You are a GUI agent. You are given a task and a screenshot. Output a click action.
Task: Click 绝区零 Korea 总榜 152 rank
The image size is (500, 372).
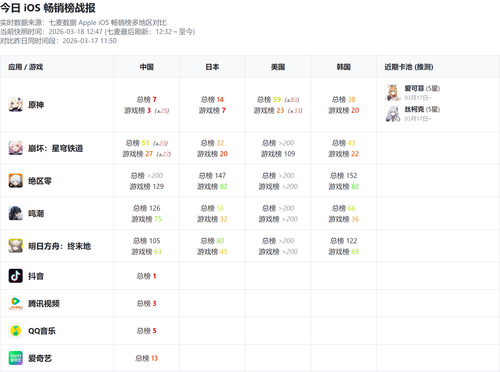(x=344, y=175)
